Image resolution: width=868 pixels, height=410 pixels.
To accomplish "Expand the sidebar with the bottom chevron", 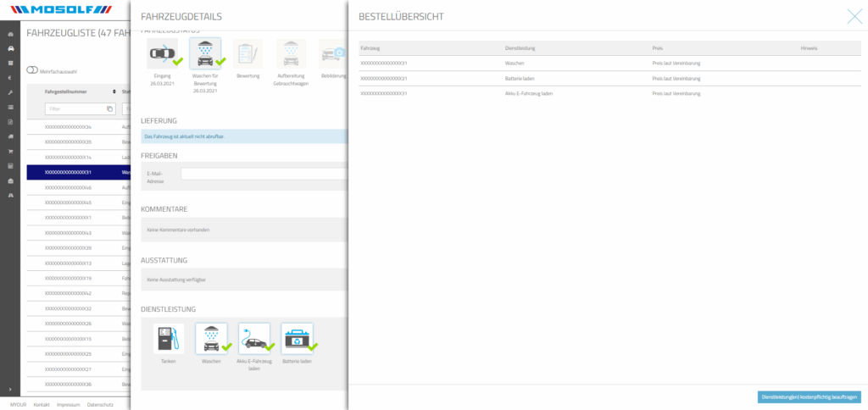I will pyautogui.click(x=10, y=389).
